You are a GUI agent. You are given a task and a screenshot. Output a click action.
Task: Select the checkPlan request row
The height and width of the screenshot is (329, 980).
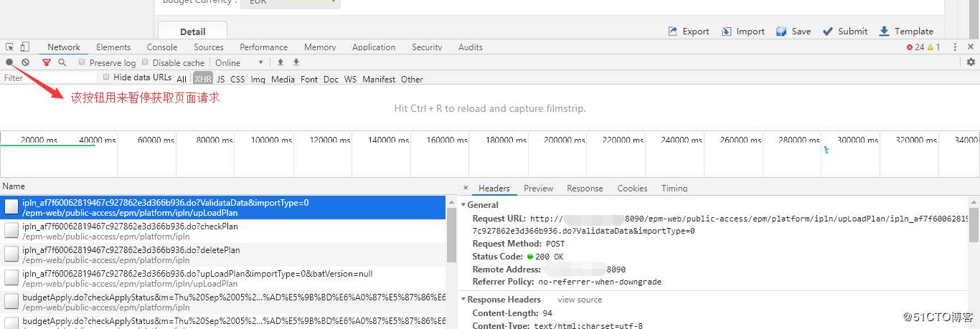(223, 231)
